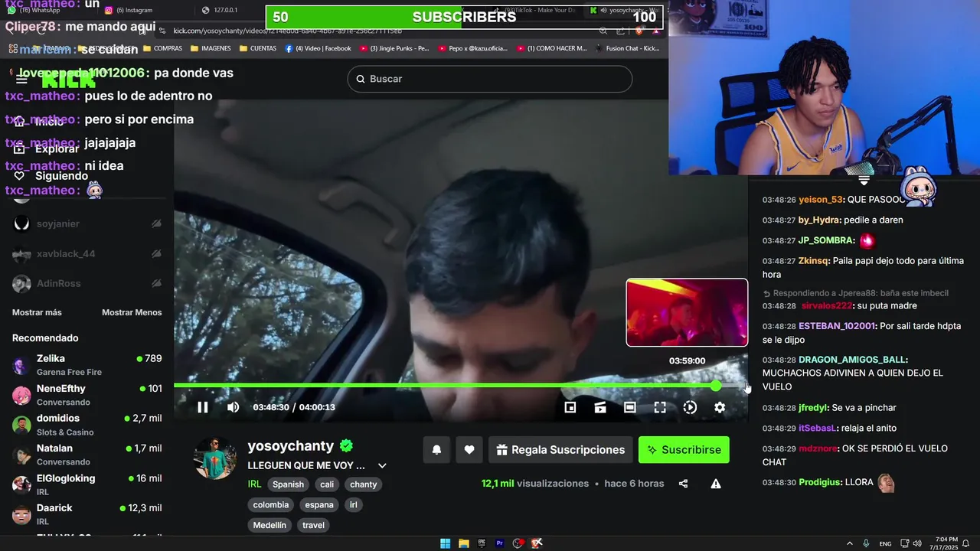Image resolution: width=980 pixels, height=551 pixels.
Task: Expand the stream title chevron
Action: click(x=382, y=465)
